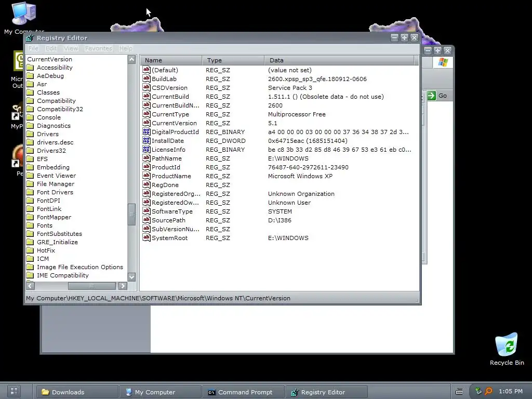
Task: Open the View menu in Registry Editor
Action: (x=71, y=48)
